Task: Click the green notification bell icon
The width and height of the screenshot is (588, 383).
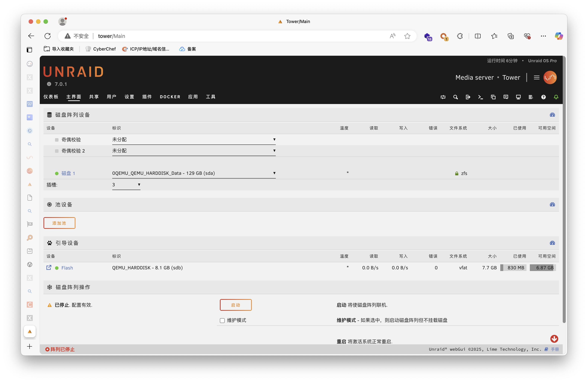Action: [556, 97]
